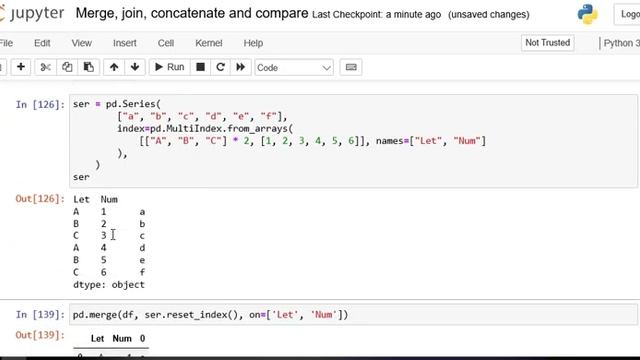
Task: Open the View menu
Action: 82,43
